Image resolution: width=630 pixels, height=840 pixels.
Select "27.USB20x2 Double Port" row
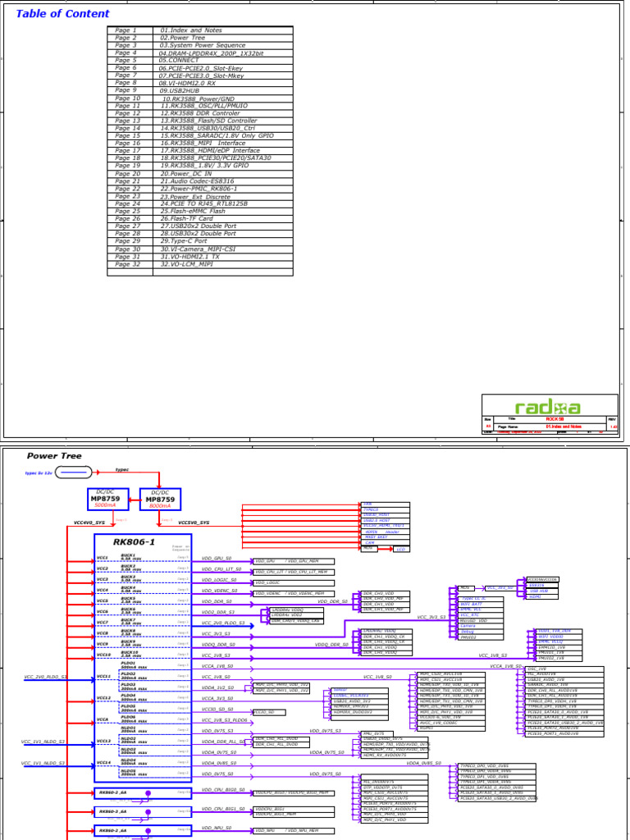pyautogui.click(x=200, y=226)
